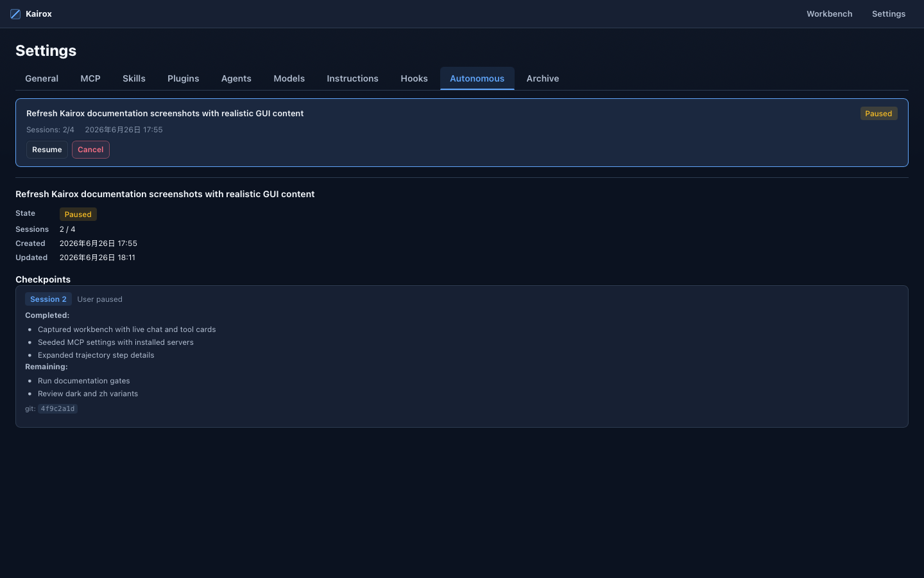Viewport: 924px width, 578px height.
Task: Click 'Review dark and zh variants' item
Action: tap(88, 394)
